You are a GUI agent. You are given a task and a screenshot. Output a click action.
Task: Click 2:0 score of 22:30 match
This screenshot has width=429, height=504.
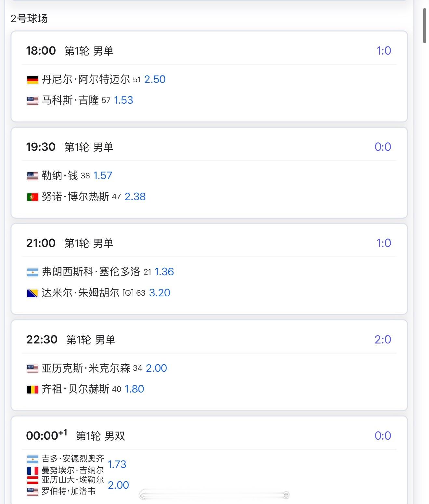click(383, 340)
